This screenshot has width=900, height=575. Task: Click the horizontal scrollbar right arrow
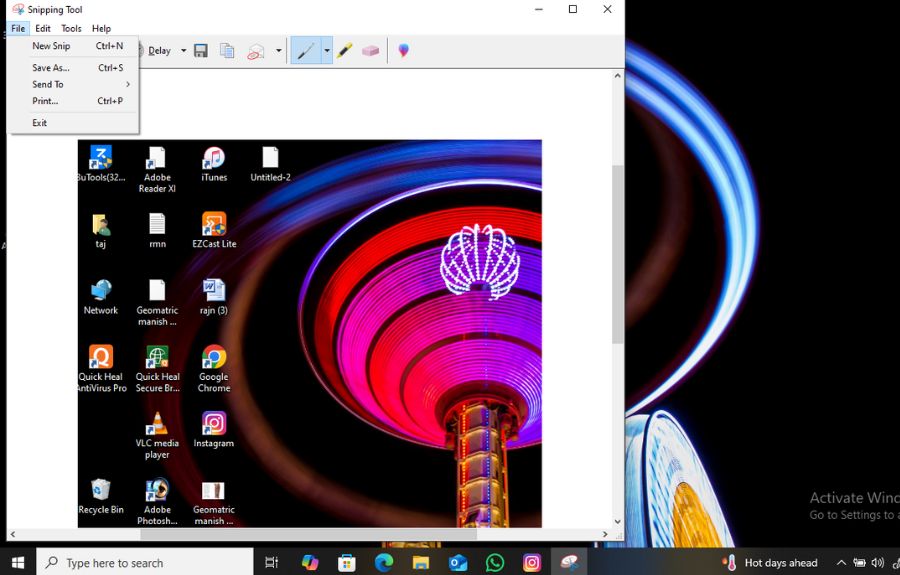(605, 534)
